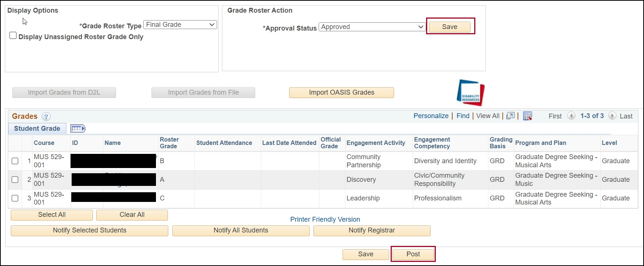Click the Diversity and Identity cell
This screenshot has width=644, height=266.
(x=445, y=161)
